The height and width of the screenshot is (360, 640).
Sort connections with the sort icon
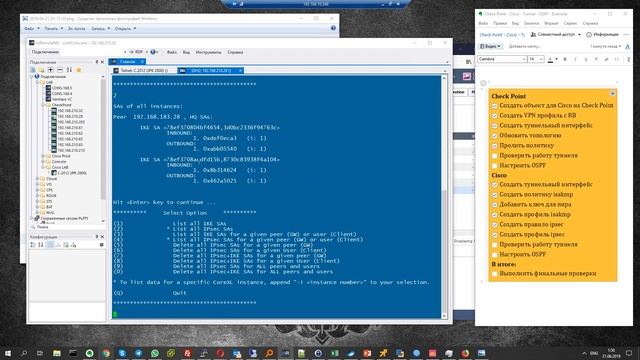click(69, 70)
